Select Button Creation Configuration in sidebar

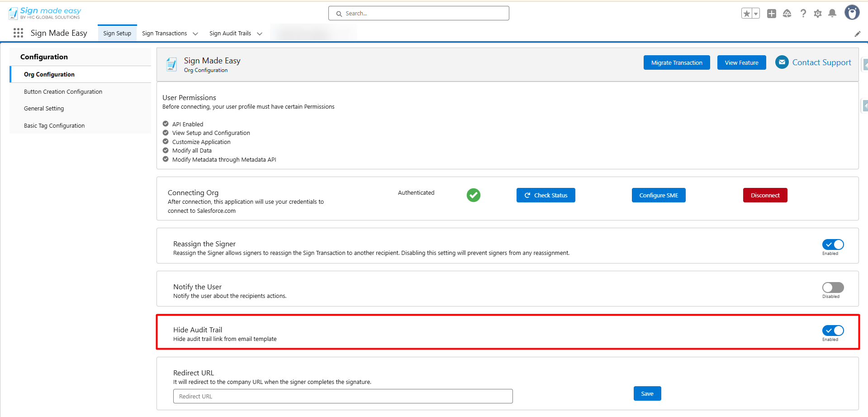pyautogui.click(x=63, y=91)
